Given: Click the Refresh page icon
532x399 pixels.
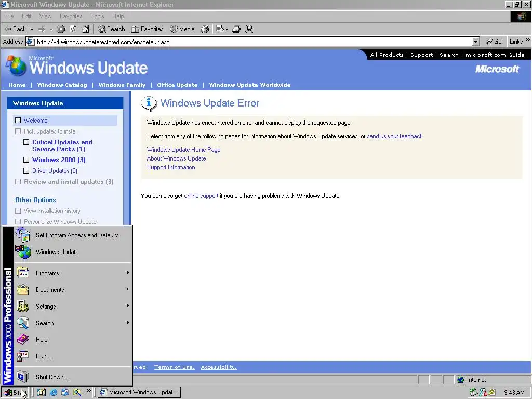Looking at the screenshot, I should point(73,29).
